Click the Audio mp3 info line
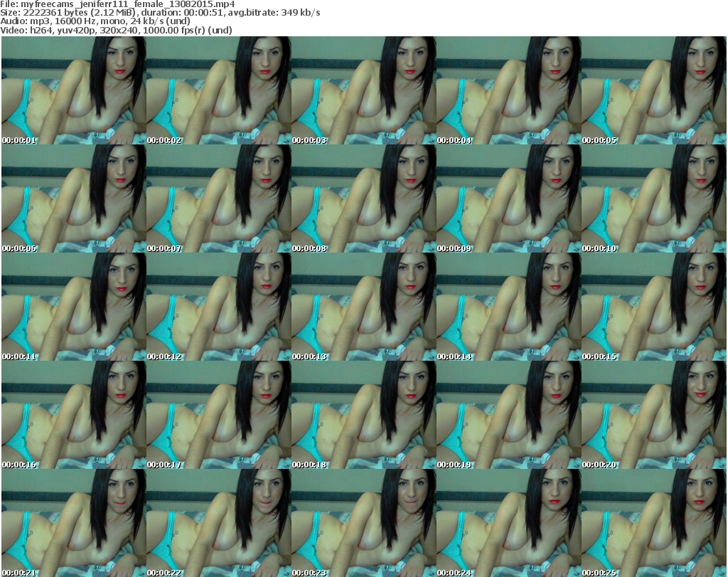The image size is (728, 577). tap(95, 21)
